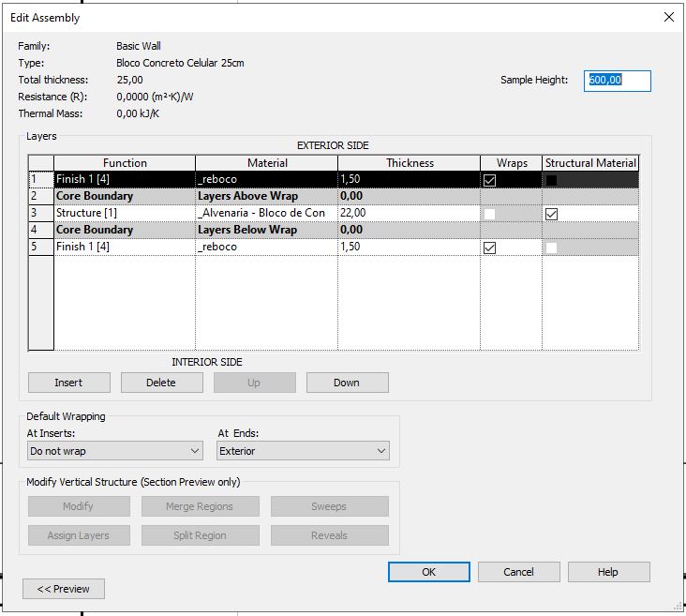Select row header 2 in layers table

[x=40, y=196]
